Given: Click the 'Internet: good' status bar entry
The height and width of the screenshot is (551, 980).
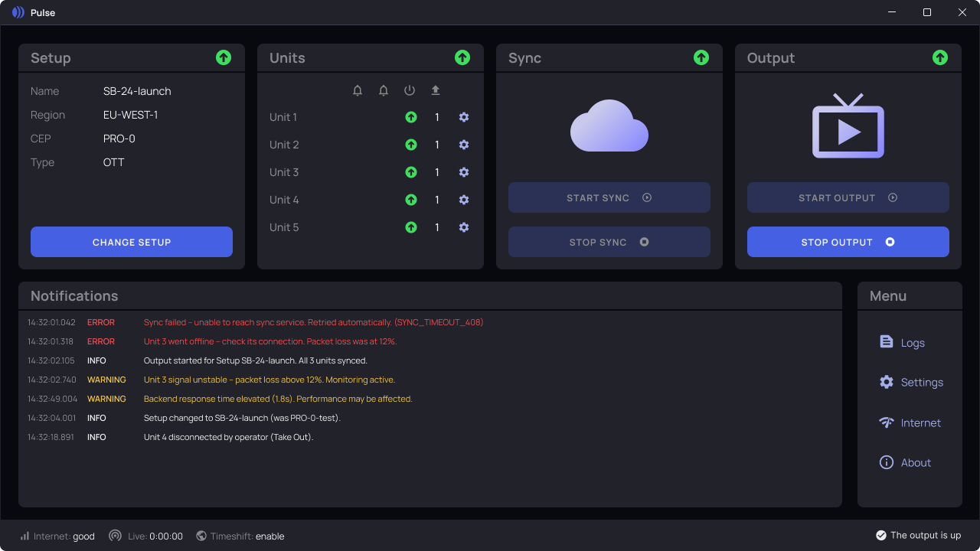Looking at the screenshot, I should [x=57, y=536].
